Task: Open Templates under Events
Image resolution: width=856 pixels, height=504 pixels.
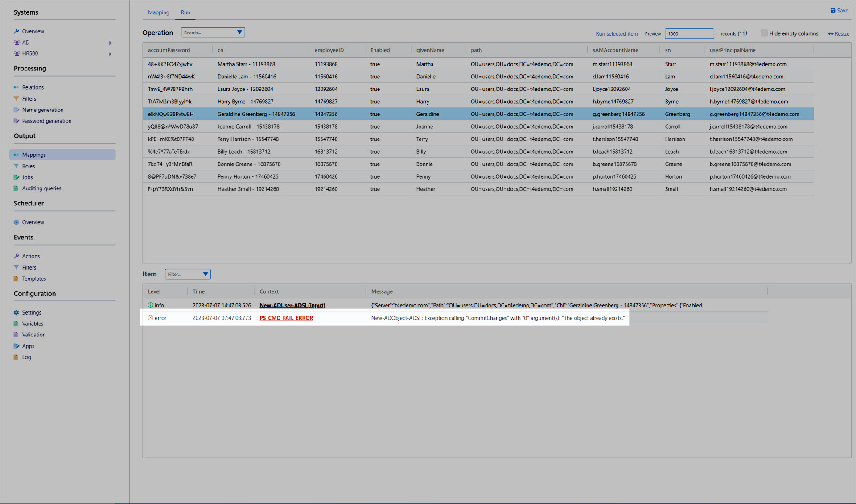Action: [34, 279]
